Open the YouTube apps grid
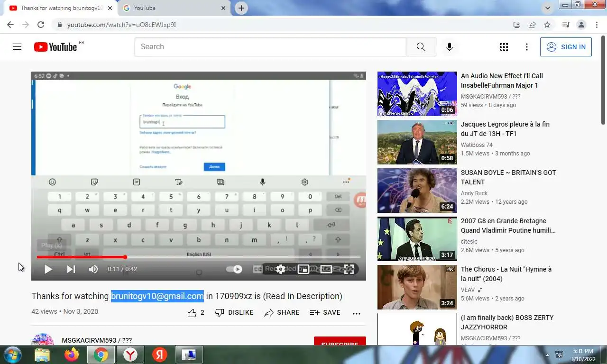 (x=504, y=47)
